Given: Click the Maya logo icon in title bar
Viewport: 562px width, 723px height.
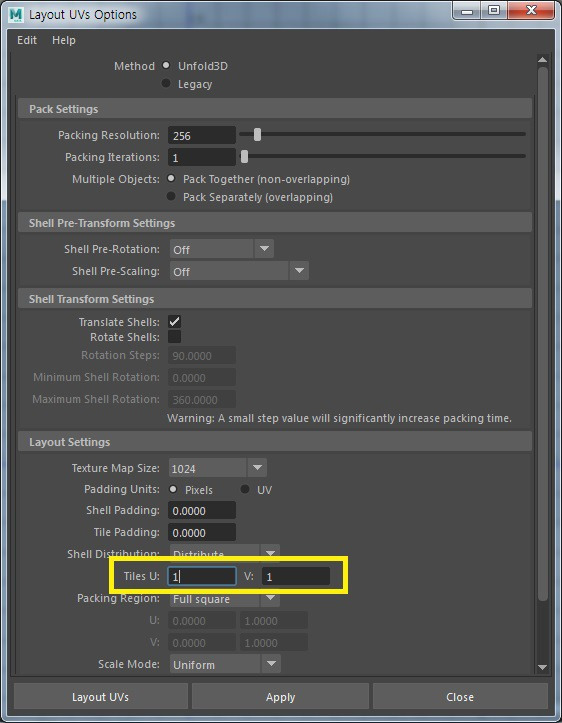Looking at the screenshot, I should pos(15,14).
